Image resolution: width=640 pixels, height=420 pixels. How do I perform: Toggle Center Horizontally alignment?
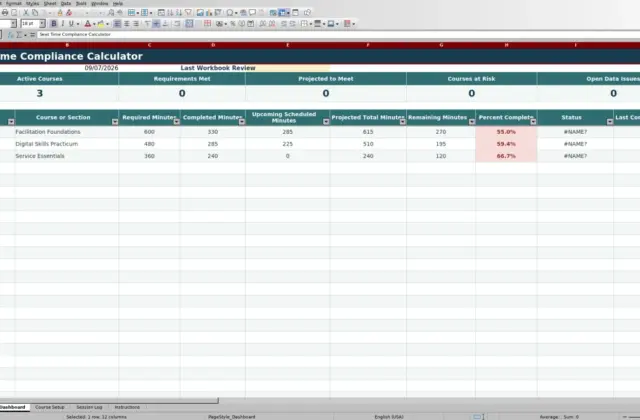coord(127,24)
